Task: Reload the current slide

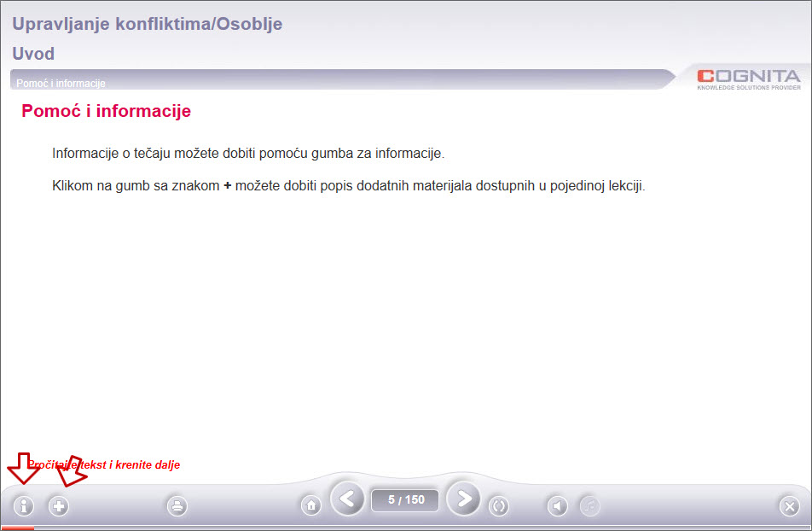Action: click(x=499, y=506)
